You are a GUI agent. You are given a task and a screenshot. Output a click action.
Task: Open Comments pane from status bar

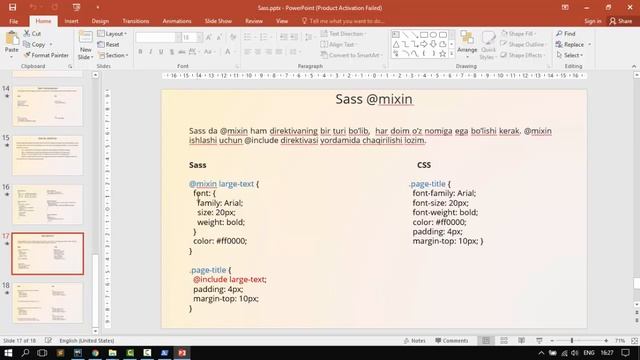[x=451, y=340]
